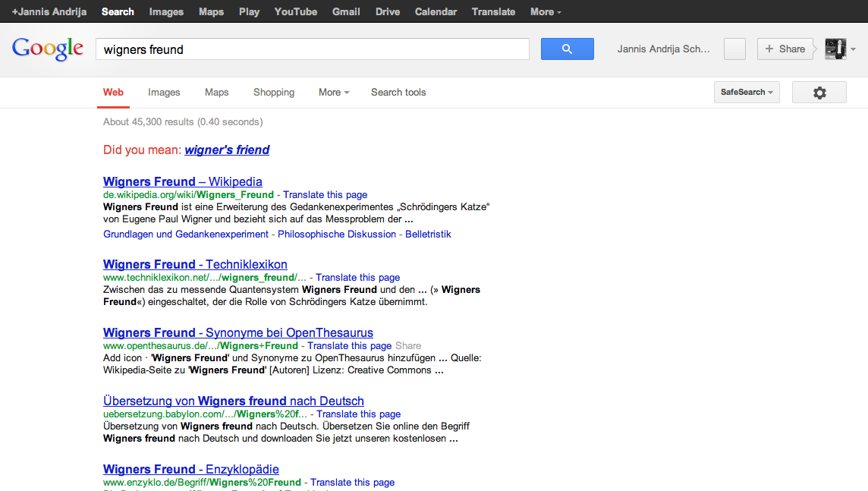868x491 pixels.
Task: Click the empty notifications box
Action: (734, 49)
